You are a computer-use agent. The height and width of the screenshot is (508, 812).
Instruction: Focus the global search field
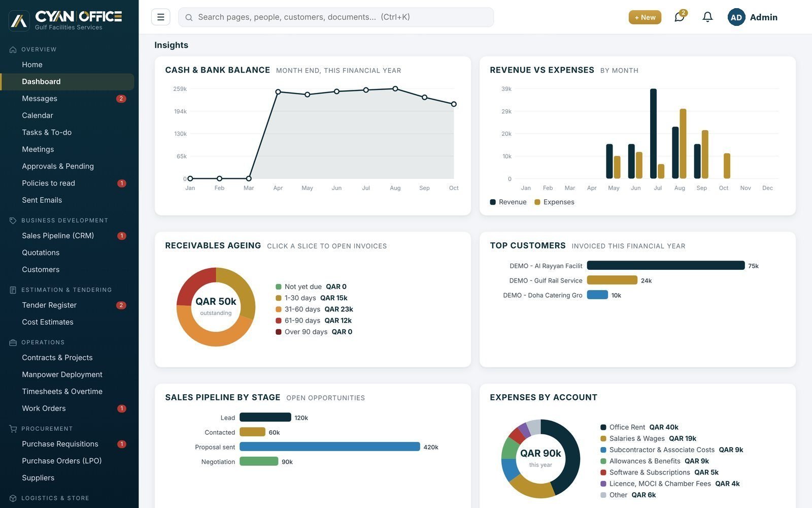pos(336,17)
